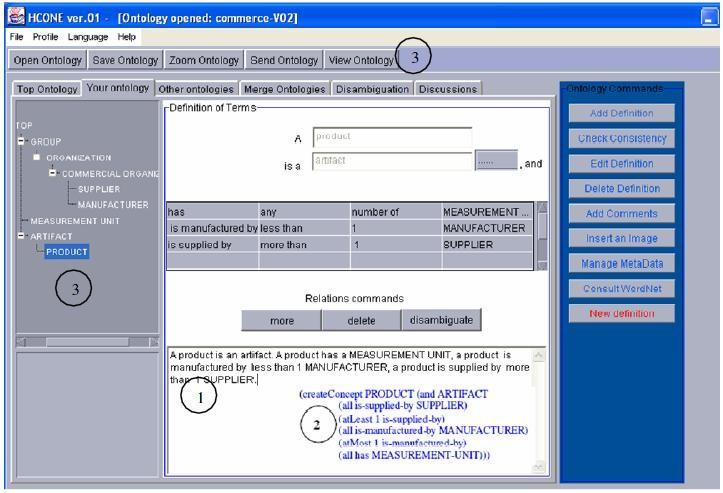Click Edit Definition in Ontology Commands

pos(622,164)
